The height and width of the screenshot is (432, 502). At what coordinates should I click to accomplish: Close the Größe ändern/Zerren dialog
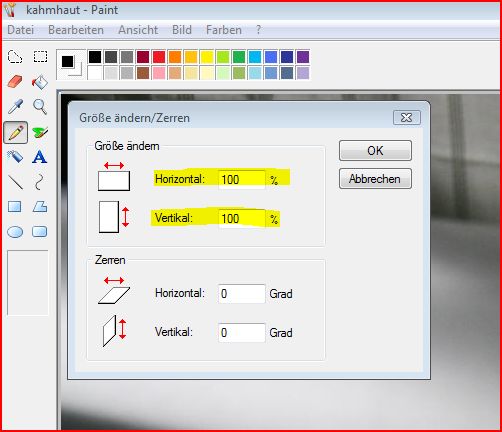(407, 118)
